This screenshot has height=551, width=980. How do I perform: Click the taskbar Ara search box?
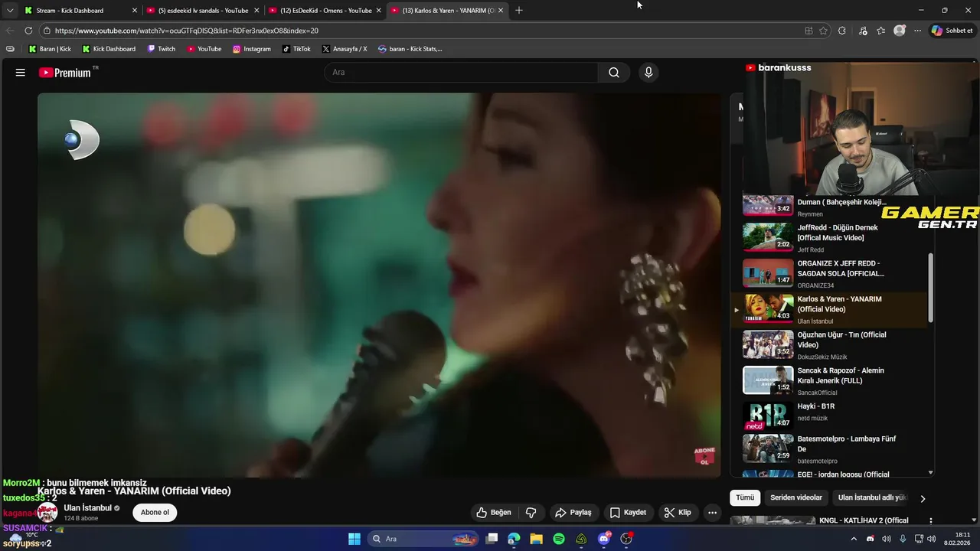(x=423, y=539)
